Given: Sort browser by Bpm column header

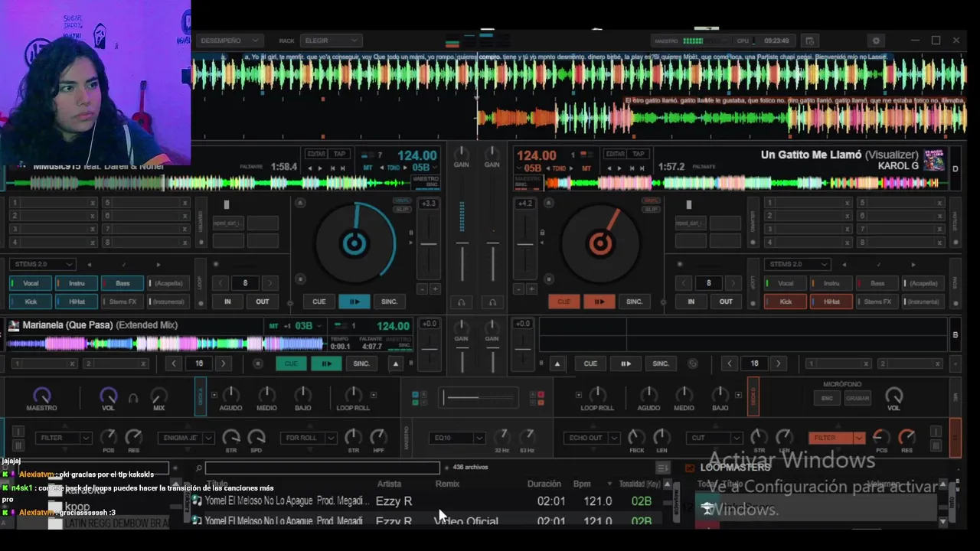Looking at the screenshot, I should [x=582, y=484].
